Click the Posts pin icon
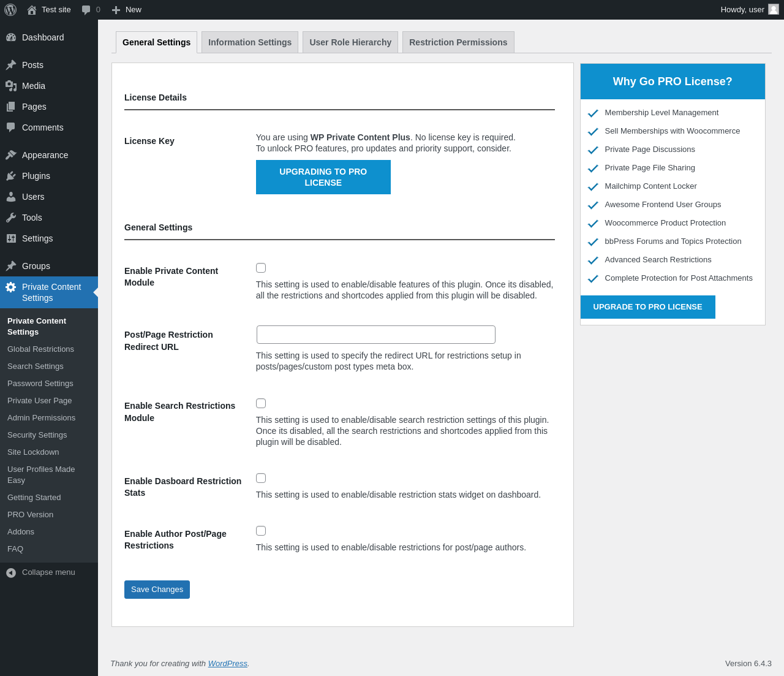784x676 pixels. tap(11, 65)
